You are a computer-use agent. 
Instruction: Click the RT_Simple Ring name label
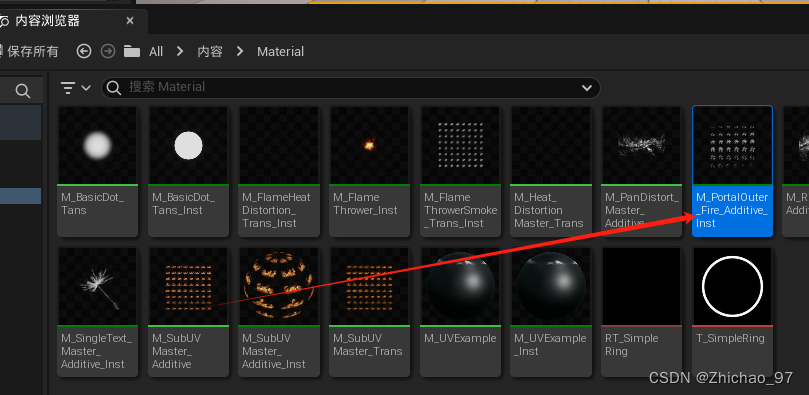(632, 345)
